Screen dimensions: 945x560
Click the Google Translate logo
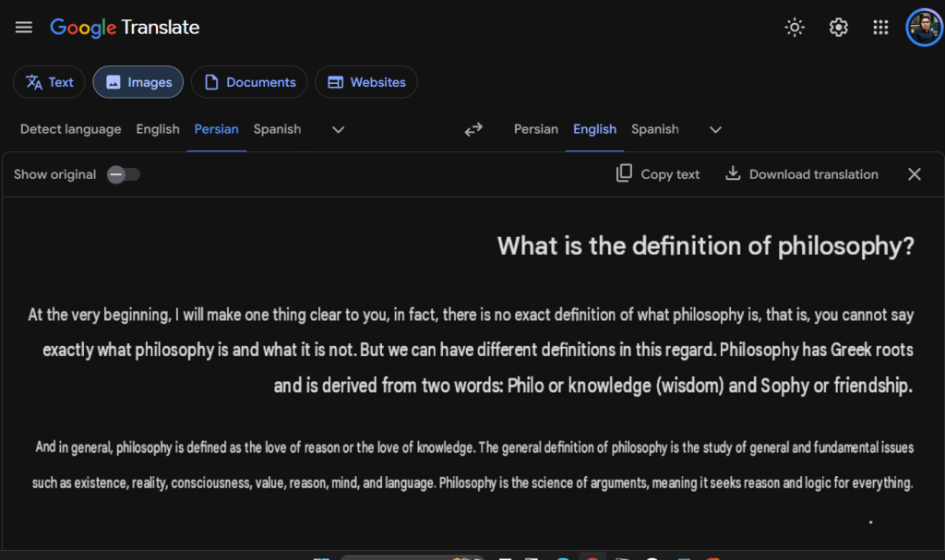pos(125,28)
